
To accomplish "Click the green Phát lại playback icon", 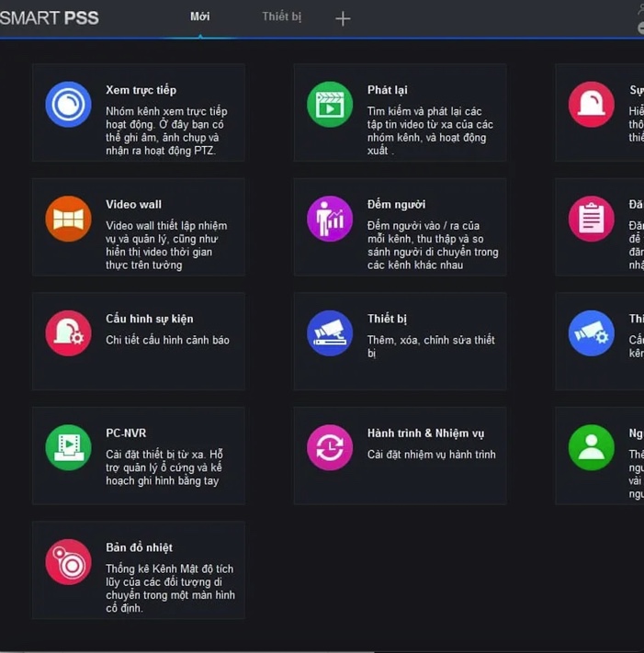I will [x=330, y=104].
